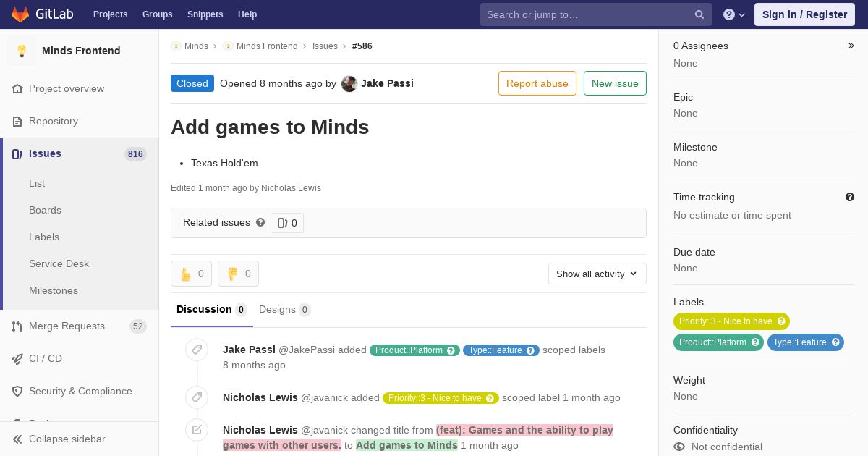The height and width of the screenshot is (456, 868).
Task: Open the Projects menu
Action: (x=110, y=14)
